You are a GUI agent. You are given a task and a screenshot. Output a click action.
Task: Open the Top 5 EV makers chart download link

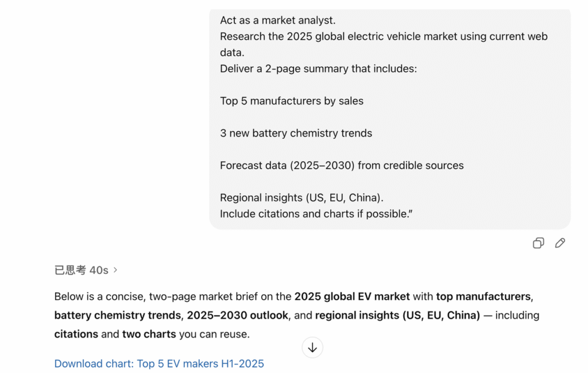[x=159, y=364]
